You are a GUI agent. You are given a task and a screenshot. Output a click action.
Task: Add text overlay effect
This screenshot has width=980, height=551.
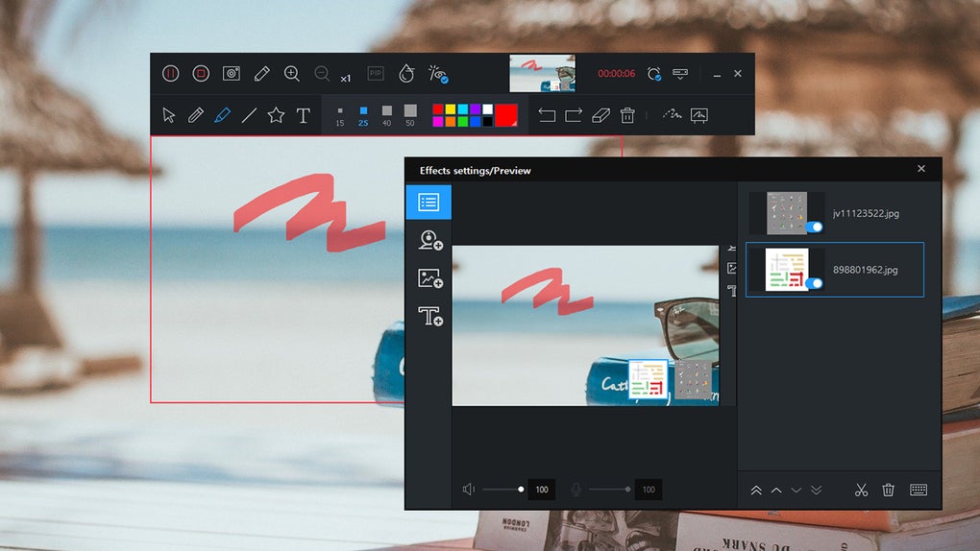pos(430,316)
